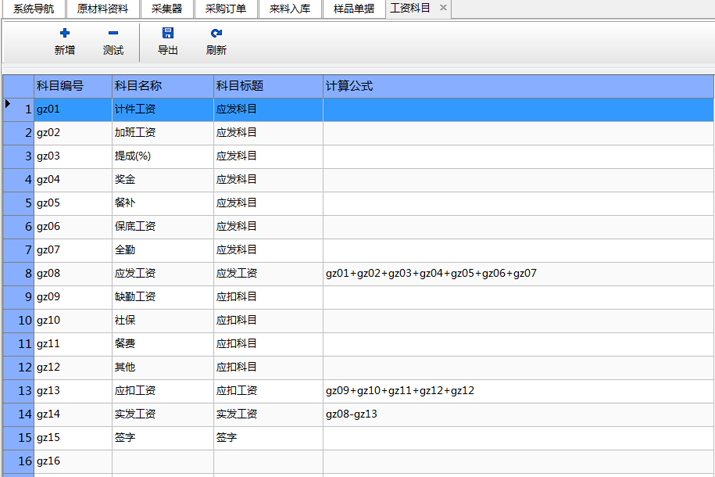Click 应扣科目 in the gz09 row
Image resolution: width=715 pixels, height=477 pixels.
pos(268,297)
